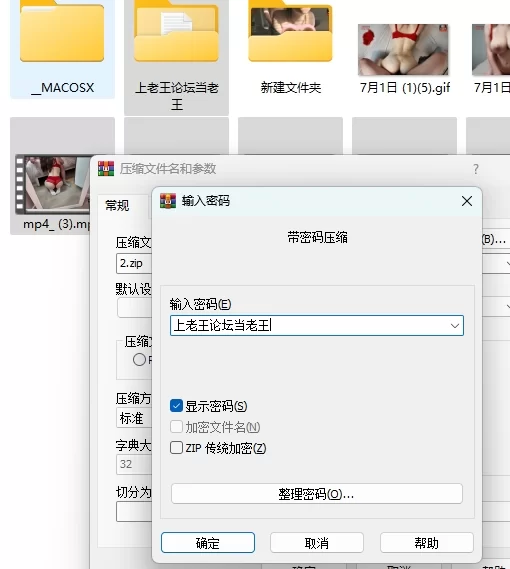Click WinRAR icon in 压缩文件名和参数 title bar

pyautogui.click(x=106, y=169)
